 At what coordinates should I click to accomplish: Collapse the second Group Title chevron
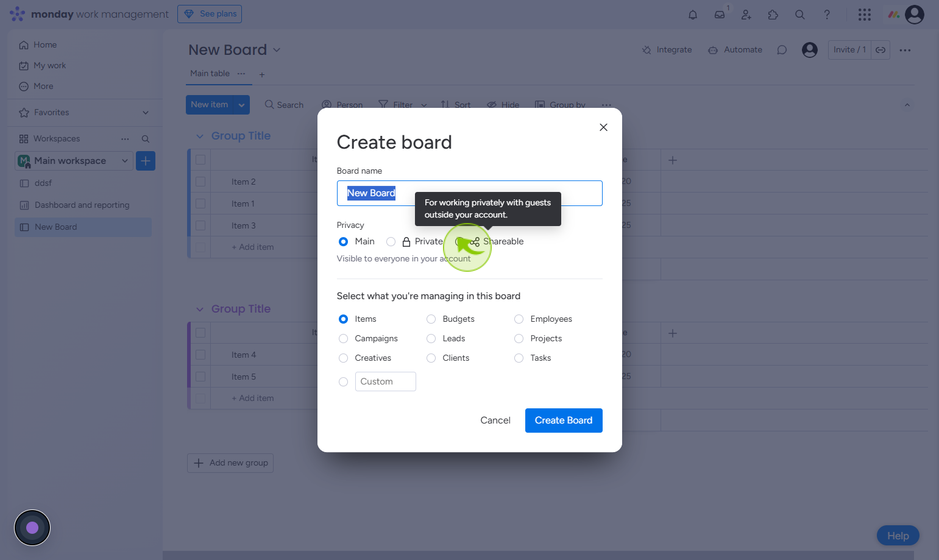199,310
